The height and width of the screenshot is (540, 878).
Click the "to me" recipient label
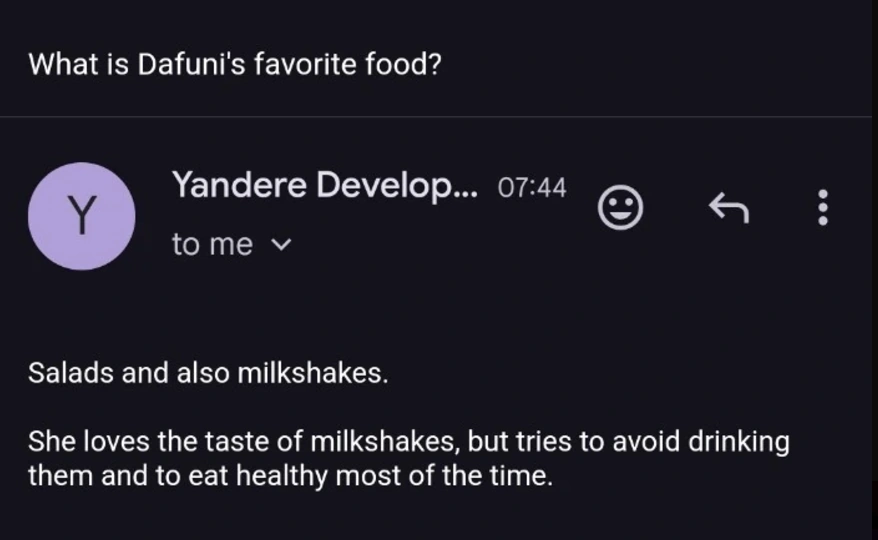pyautogui.click(x=212, y=244)
